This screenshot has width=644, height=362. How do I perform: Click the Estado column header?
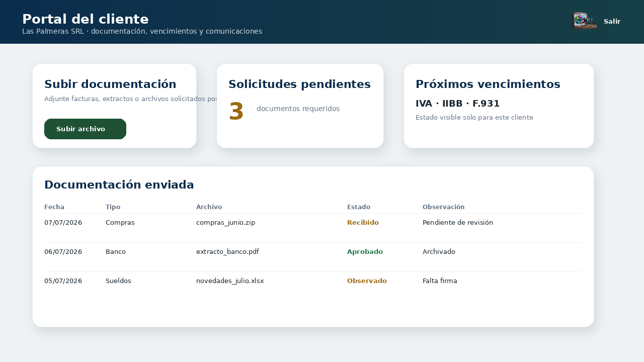[359, 207]
